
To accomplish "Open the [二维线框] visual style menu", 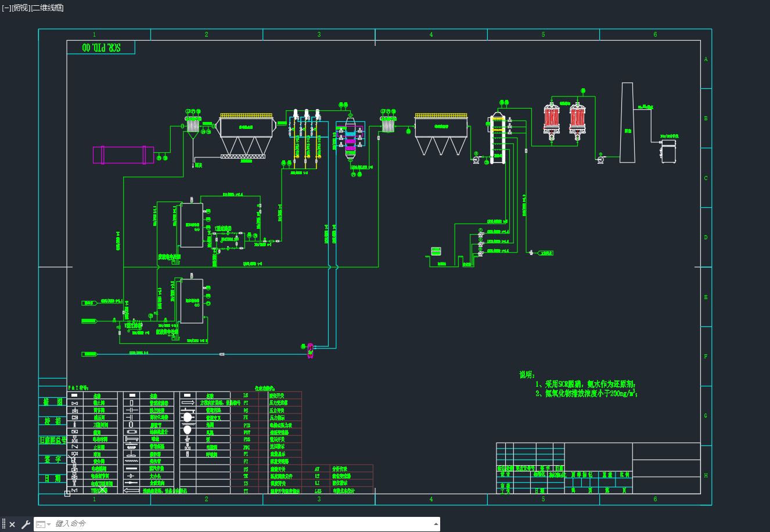I will coord(47,8).
